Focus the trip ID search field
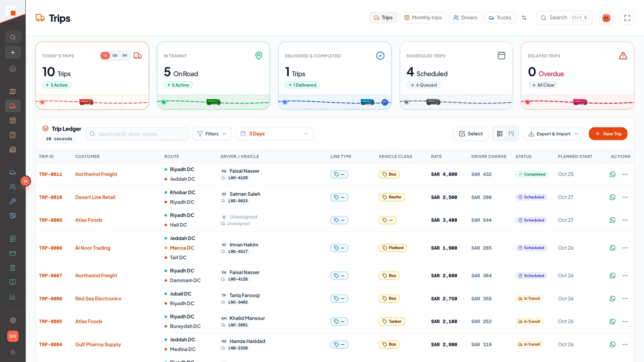The height and width of the screenshot is (362, 644). click(137, 134)
